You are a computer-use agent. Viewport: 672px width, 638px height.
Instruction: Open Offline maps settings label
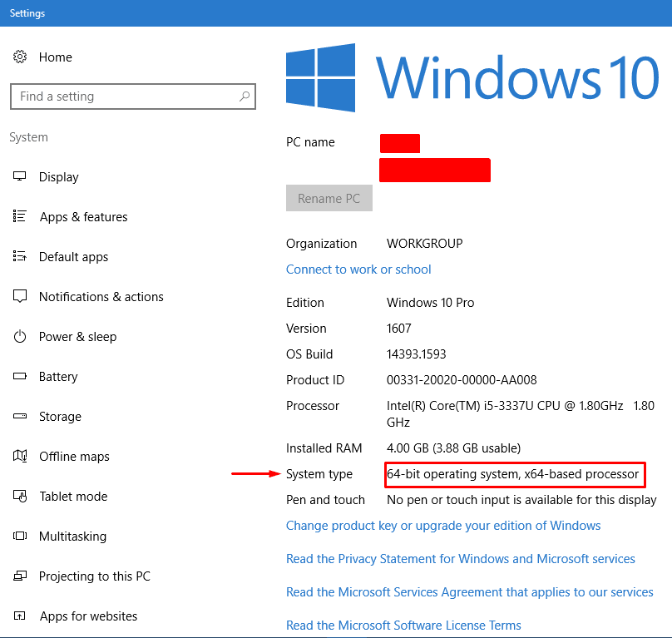pyautogui.click(x=74, y=456)
